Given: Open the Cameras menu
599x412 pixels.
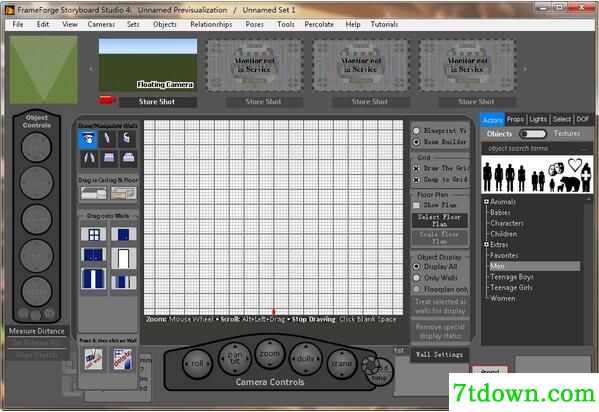Looking at the screenshot, I should click(x=101, y=24).
